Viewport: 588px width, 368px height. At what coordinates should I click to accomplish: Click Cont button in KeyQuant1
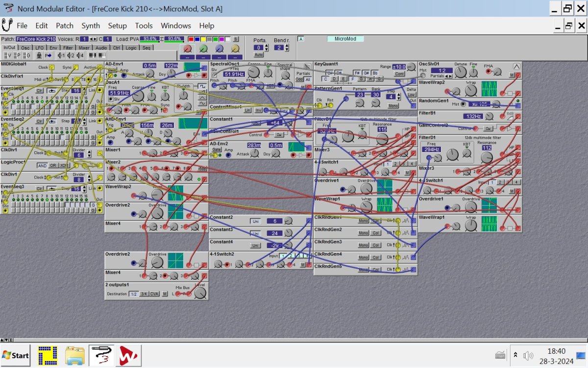click(399, 74)
